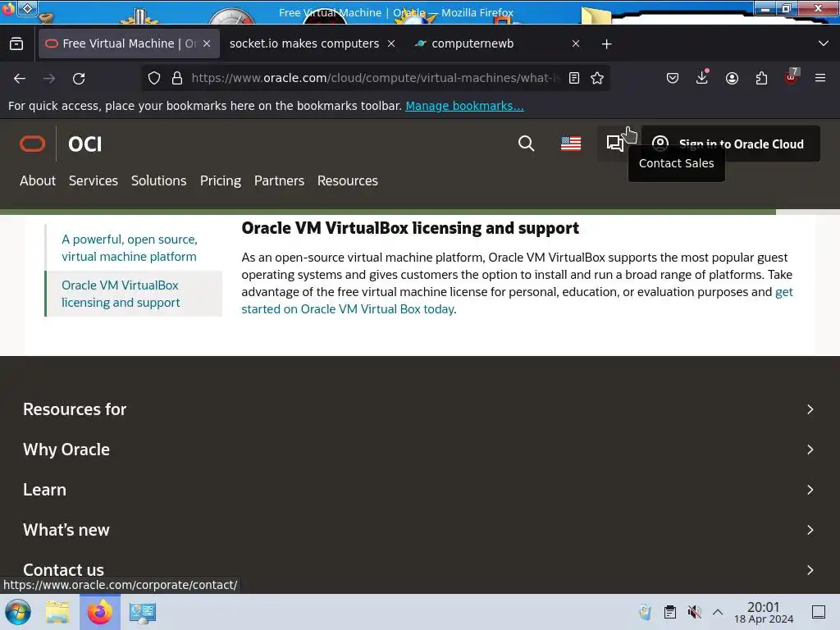Viewport: 840px width, 630px height.
Task: Close the Free Virtual Machine tab
Action: [207, 44]
